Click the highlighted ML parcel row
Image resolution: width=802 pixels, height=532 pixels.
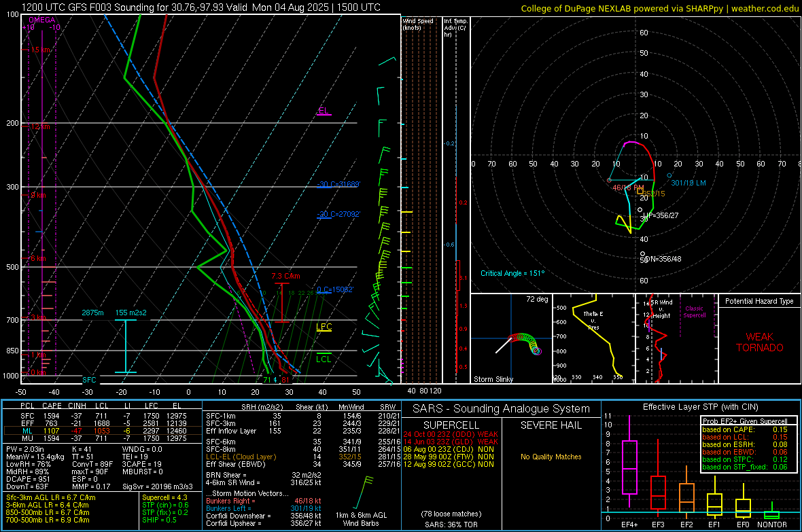tap(103, 431)
